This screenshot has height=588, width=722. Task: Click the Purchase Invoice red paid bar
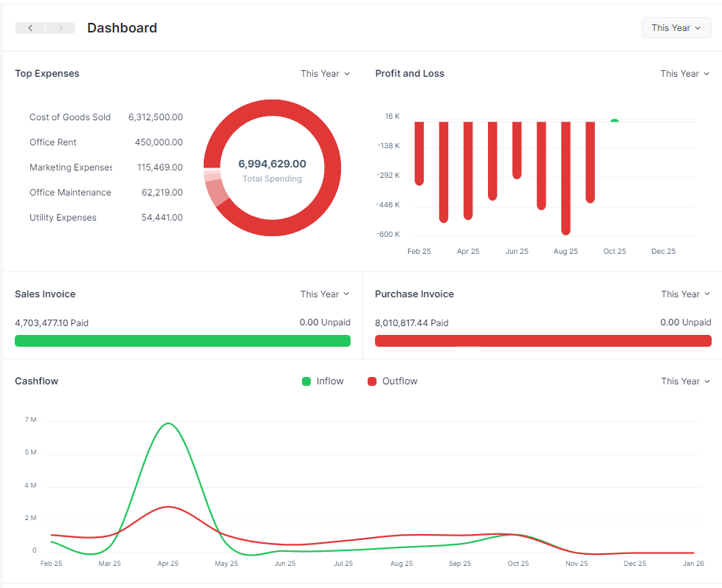pos(543,341)
